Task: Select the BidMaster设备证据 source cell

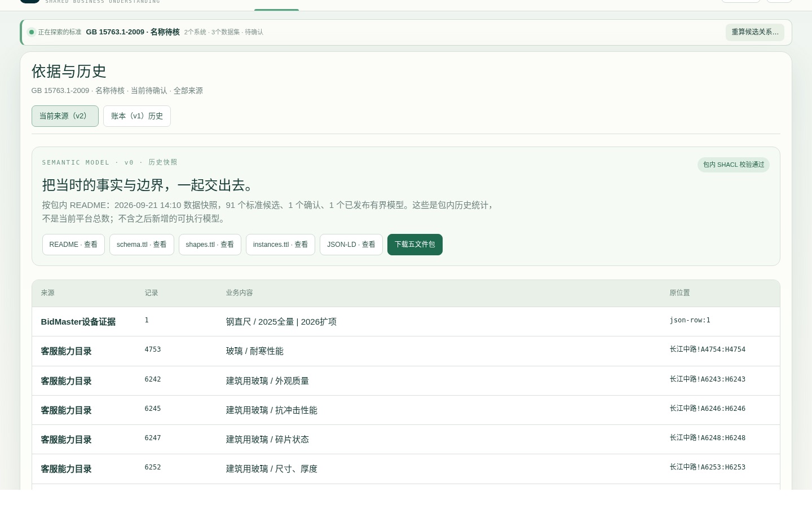Action: (x=78, y=322)
